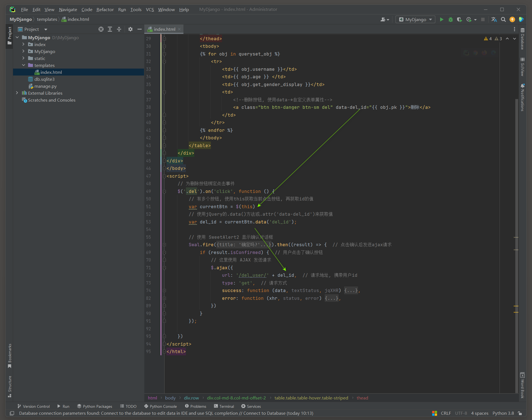The image size is (532, 420).
Task: Expand the MyDjango subfolder
Action: click(23, 51)
